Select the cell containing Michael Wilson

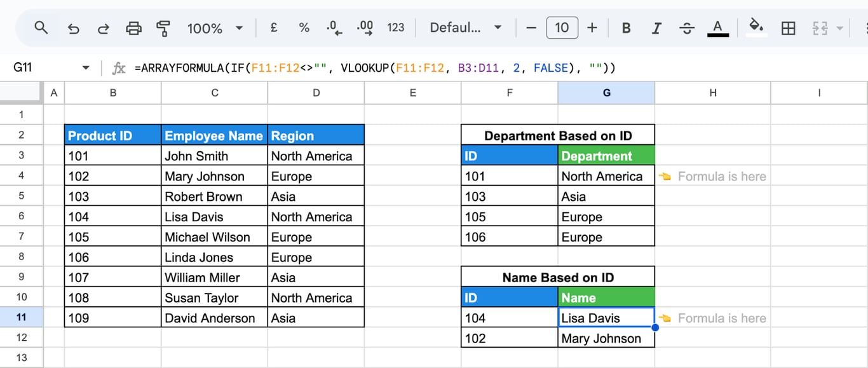[215, 237]
